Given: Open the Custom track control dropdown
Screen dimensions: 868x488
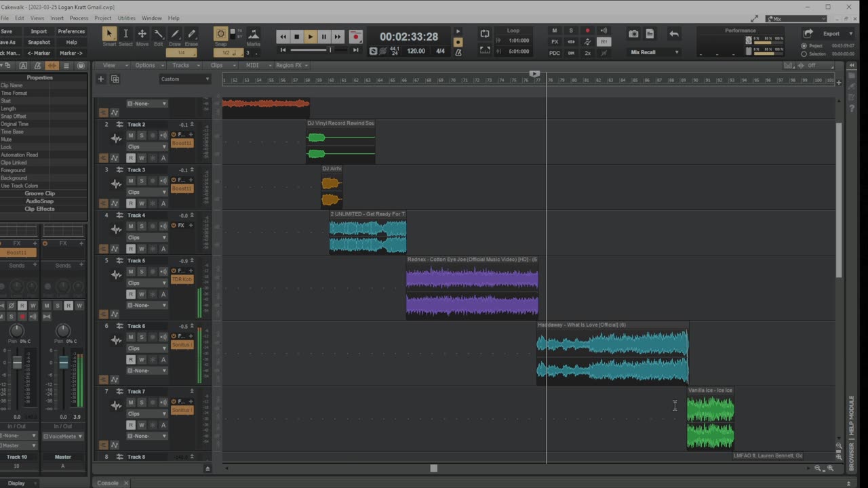Looking at the screenshot, I should point(184,79).
